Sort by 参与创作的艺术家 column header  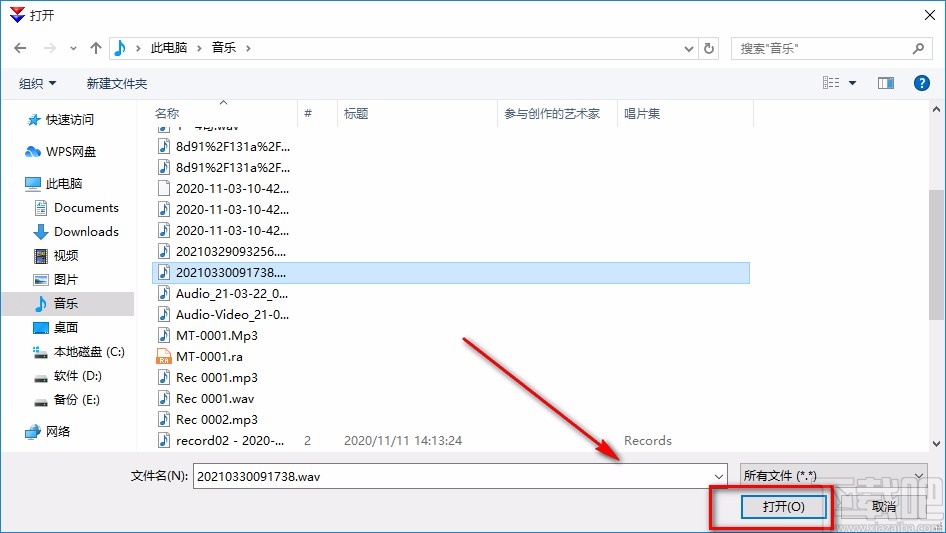tap(552, 113)
